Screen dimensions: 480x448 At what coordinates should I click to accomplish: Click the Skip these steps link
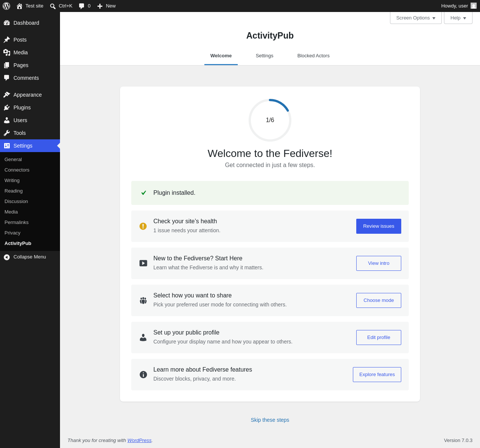(x=270, y=420)
